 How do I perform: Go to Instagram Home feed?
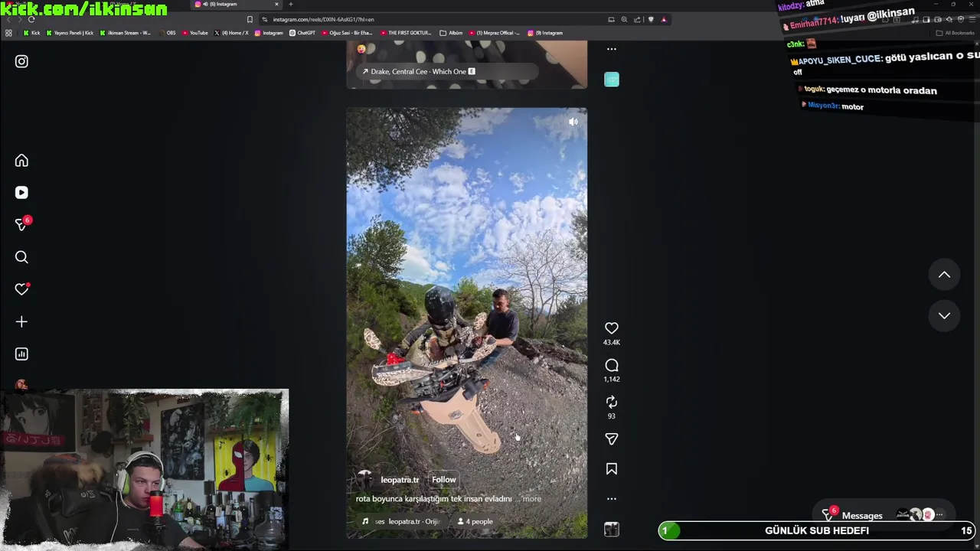tap(21, 161)
